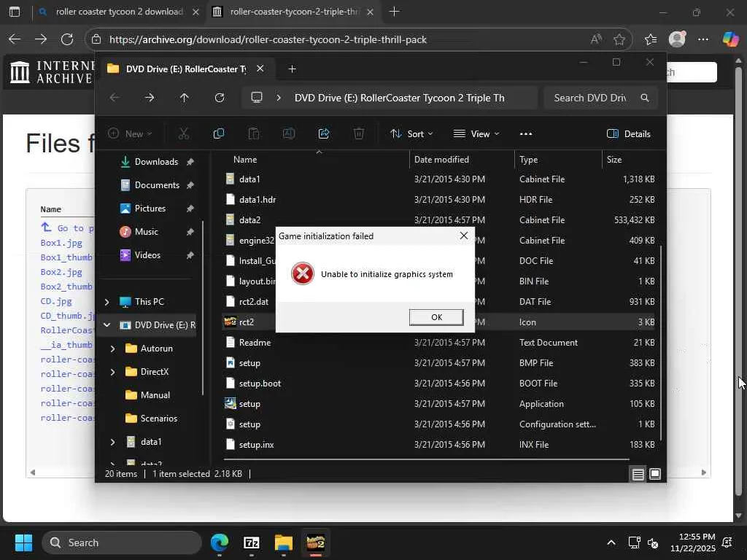Click the Copy icon in Explorer toolbar
The height and width of the screenshot is (560, 747).
coord(219,134)
